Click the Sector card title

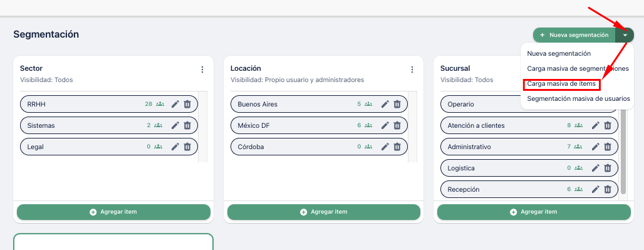(31, 68)
